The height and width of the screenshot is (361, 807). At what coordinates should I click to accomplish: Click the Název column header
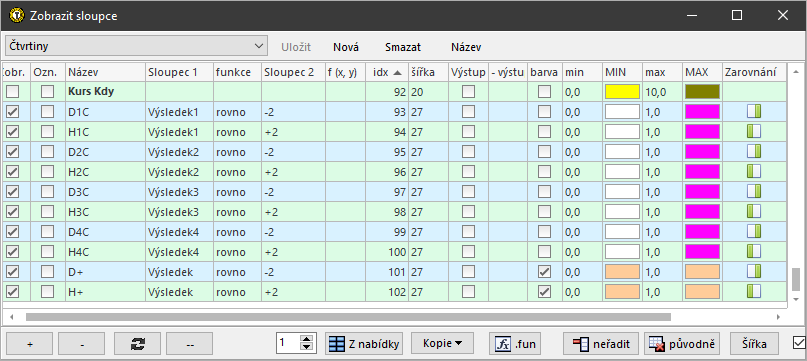point(106,73)
